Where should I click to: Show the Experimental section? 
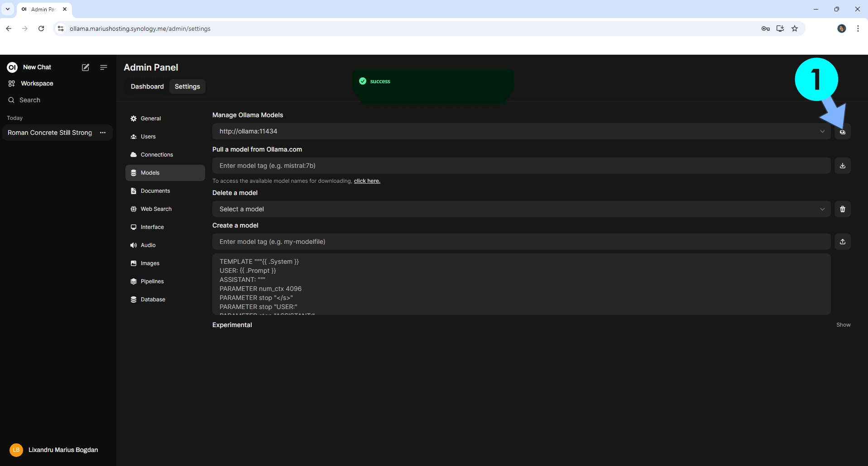coord(843,325)
